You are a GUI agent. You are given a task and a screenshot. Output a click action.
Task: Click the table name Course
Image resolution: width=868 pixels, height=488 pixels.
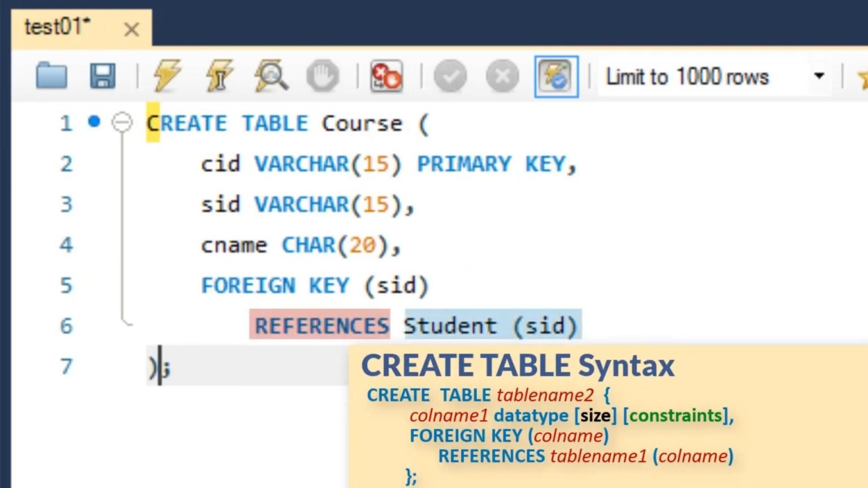[x=362, y=123]
